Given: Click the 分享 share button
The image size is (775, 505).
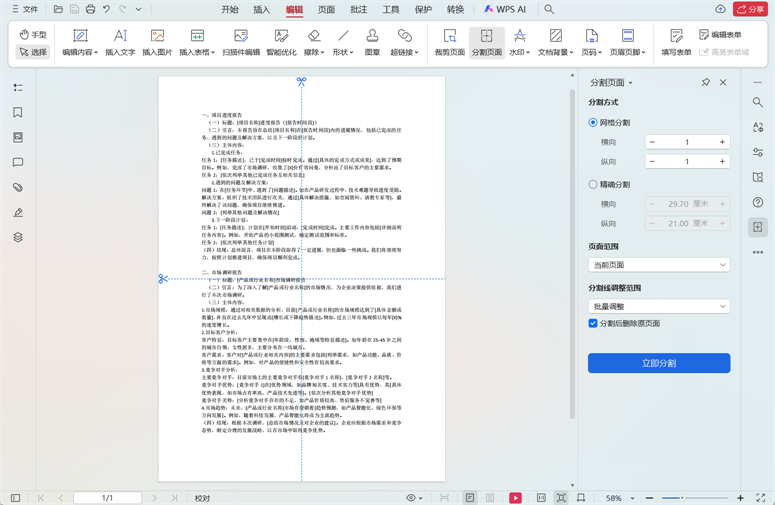Looking at the screenshot, I should 750,10.
